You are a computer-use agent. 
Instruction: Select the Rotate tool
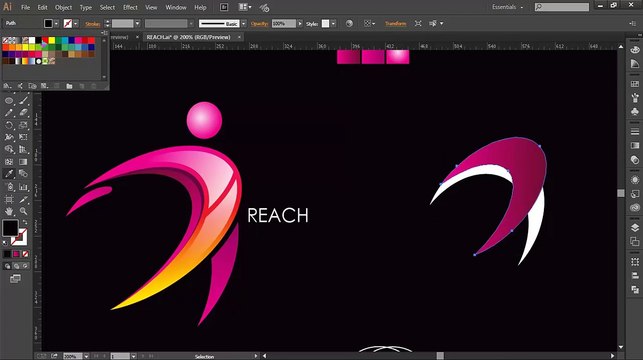(9, 125)
